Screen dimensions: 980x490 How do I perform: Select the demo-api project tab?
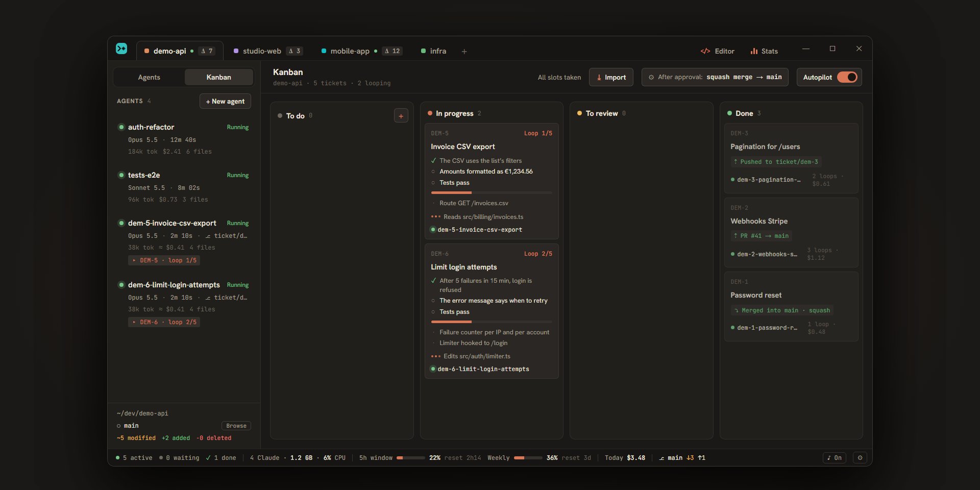[x=180, y=51]
